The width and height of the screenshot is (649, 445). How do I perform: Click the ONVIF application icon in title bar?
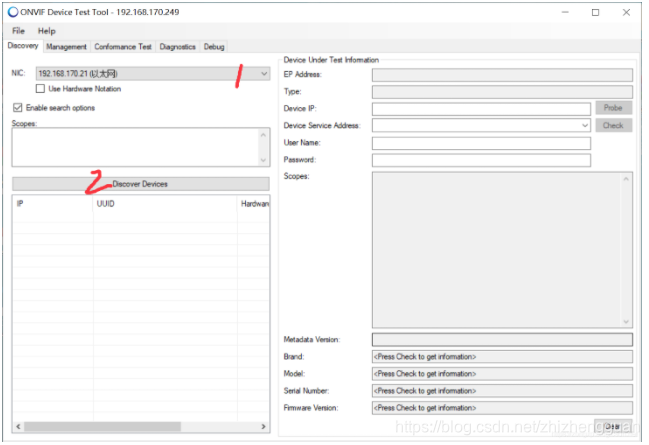[x=13, y=12]
